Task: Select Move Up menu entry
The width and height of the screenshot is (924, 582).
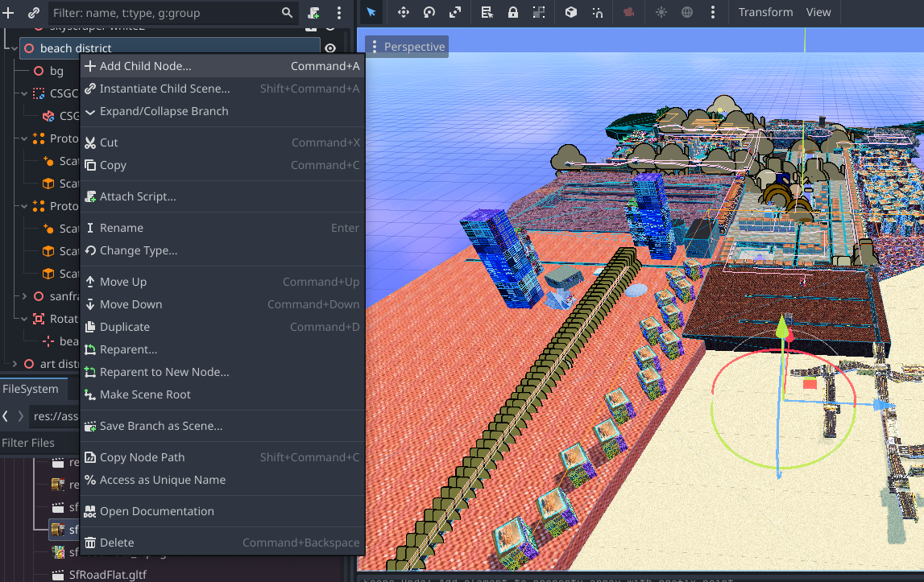Action: pos(222,282)
